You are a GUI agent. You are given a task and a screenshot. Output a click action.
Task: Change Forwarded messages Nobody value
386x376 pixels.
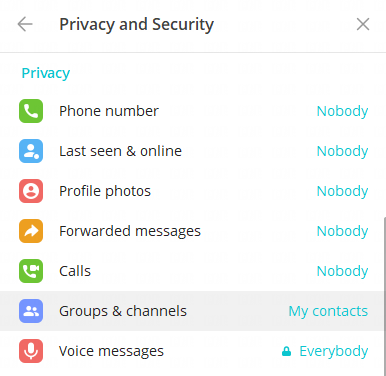(x=342, y=231)
